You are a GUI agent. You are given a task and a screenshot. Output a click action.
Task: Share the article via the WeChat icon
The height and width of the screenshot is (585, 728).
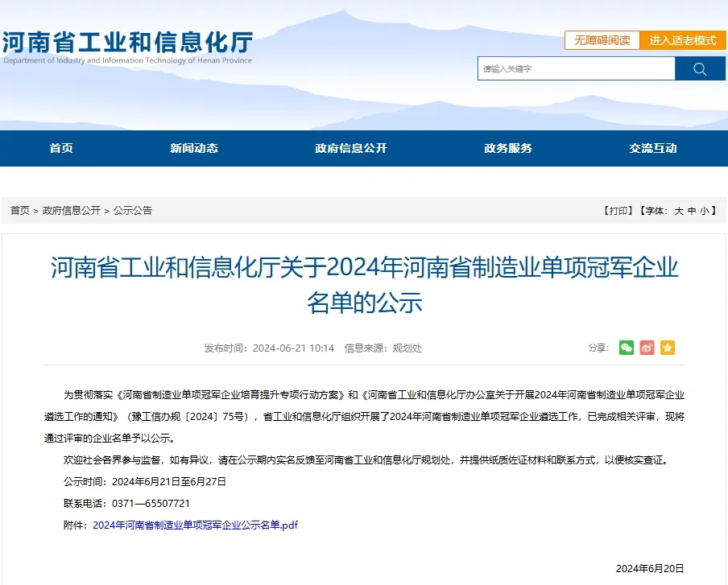click(627, 348)
